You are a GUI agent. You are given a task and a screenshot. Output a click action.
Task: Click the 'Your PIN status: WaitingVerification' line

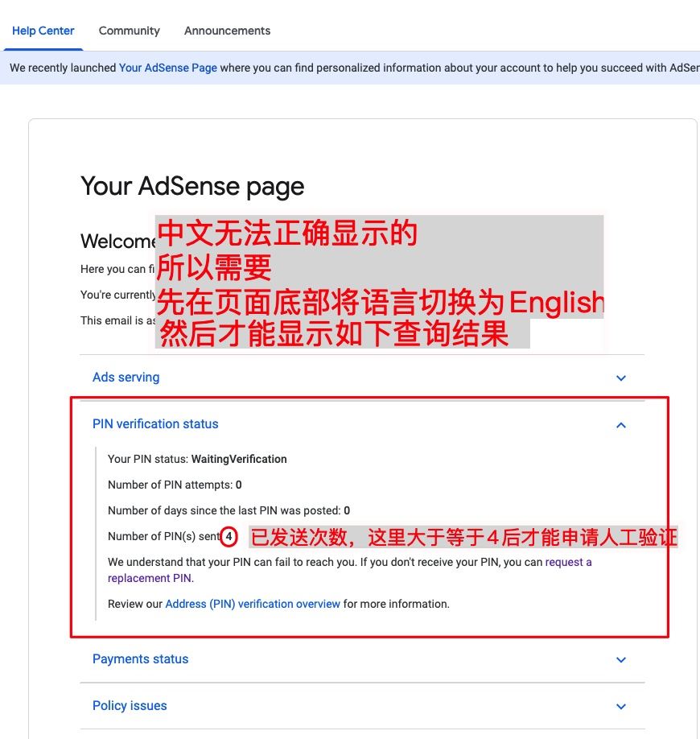(197, 459)
